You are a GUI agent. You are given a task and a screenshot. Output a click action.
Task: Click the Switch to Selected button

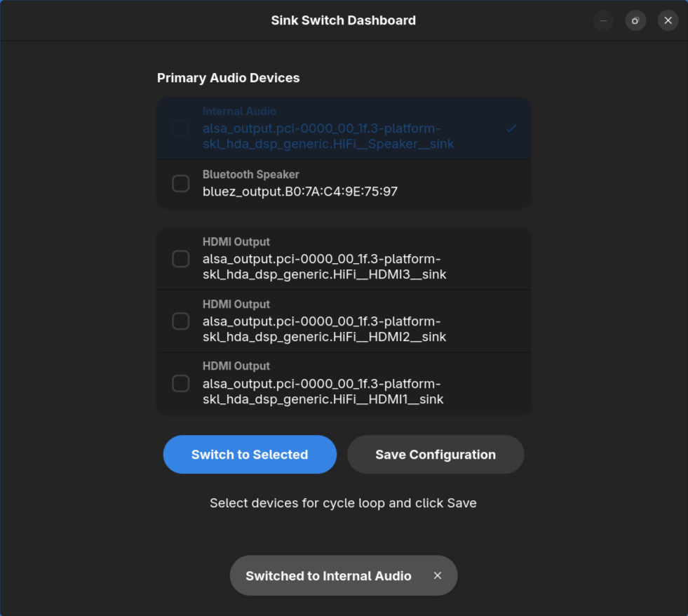pyautogui.click(x=250, y=454)
